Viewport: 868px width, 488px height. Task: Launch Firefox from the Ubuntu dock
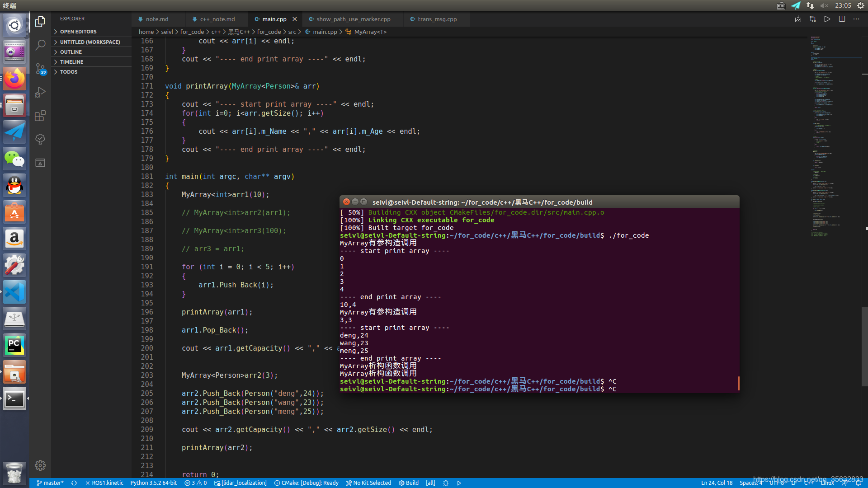[14, 79]
